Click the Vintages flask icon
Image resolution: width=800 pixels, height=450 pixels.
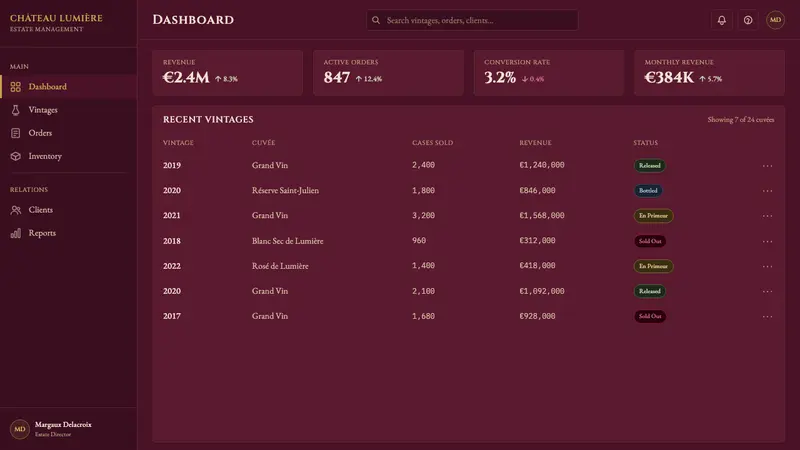coord(16,110)
